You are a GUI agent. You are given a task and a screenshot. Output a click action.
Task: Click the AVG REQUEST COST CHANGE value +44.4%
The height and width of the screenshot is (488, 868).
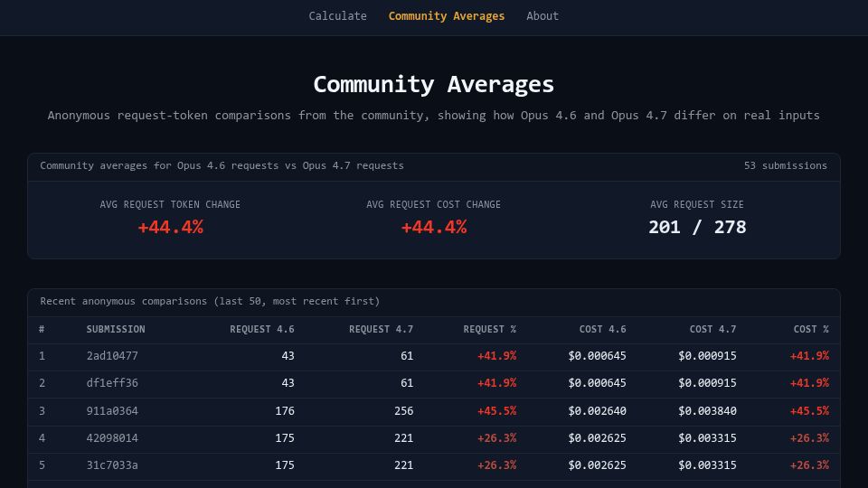[x=433, y=227]
